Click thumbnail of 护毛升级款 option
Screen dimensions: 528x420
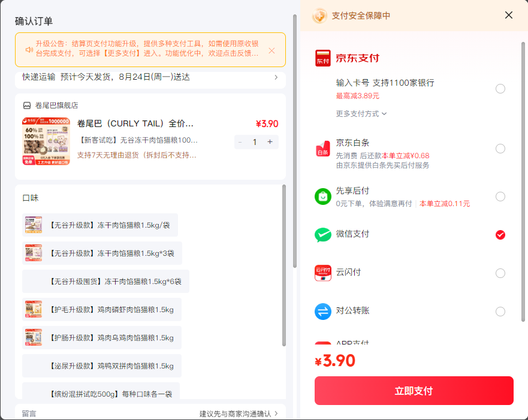[x=34, y=310]
